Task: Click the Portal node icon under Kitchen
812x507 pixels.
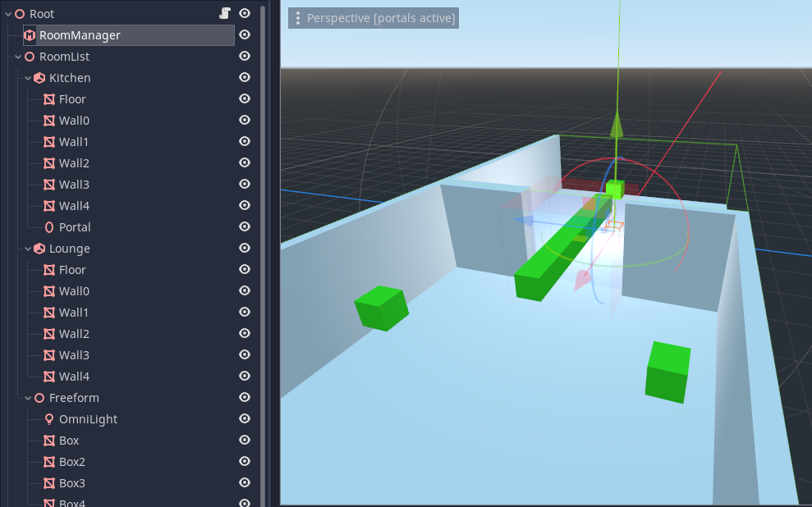Action: 50,226
